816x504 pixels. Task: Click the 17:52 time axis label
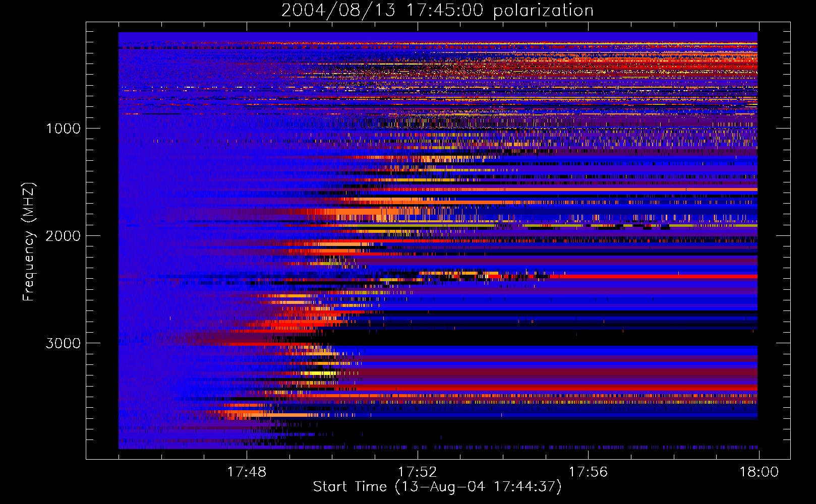[417, 472]
